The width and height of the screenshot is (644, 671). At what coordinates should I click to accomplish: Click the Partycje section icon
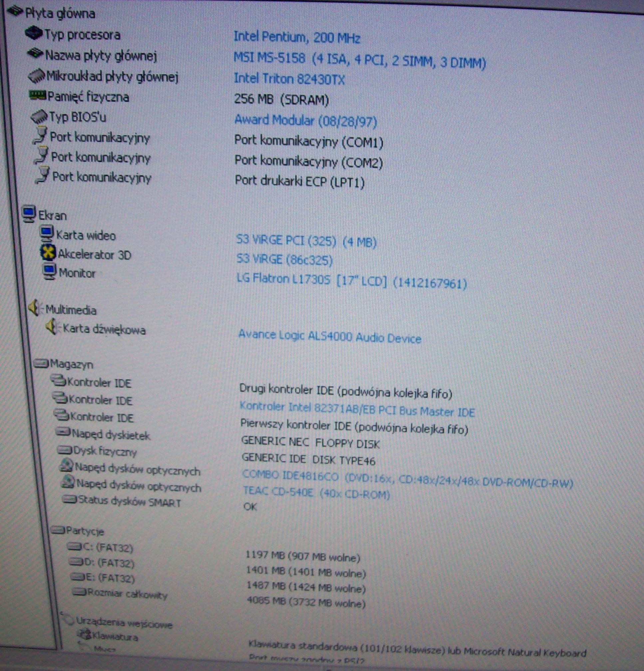58,530
